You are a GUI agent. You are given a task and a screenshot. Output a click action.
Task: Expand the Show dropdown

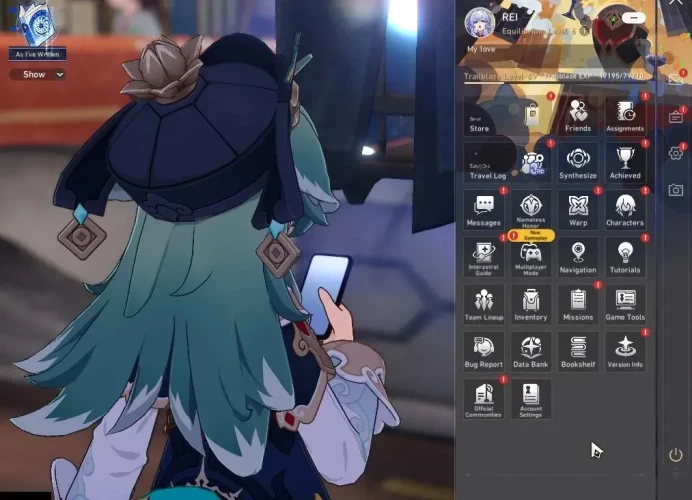[x=39, y=74]
